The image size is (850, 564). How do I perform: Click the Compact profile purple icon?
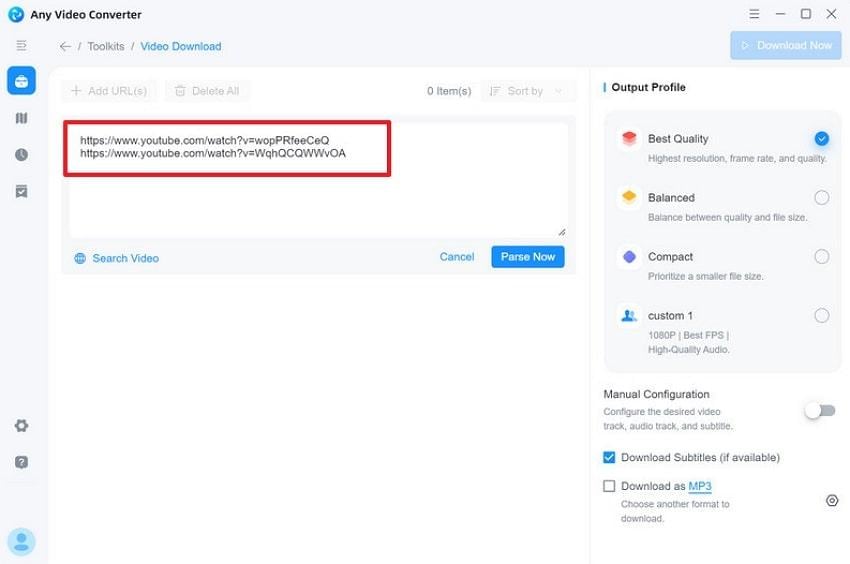point(629,256)
